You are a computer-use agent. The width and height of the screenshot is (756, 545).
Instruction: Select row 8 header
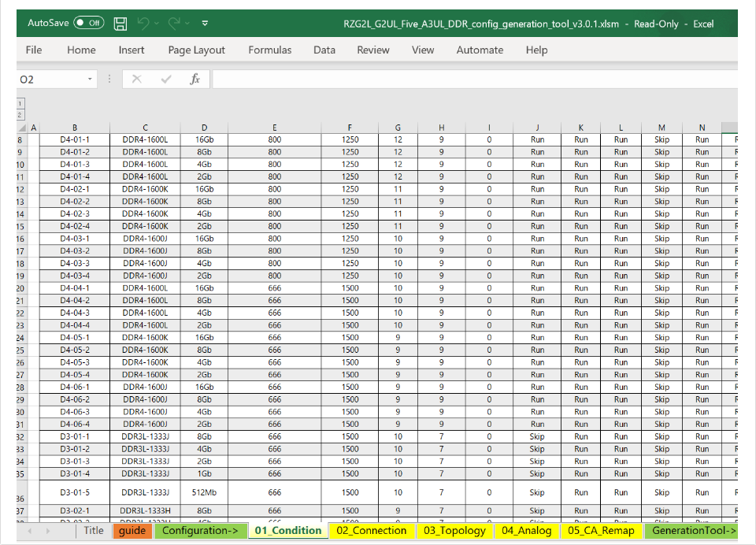pyautogui.click(x=22, y=140)
